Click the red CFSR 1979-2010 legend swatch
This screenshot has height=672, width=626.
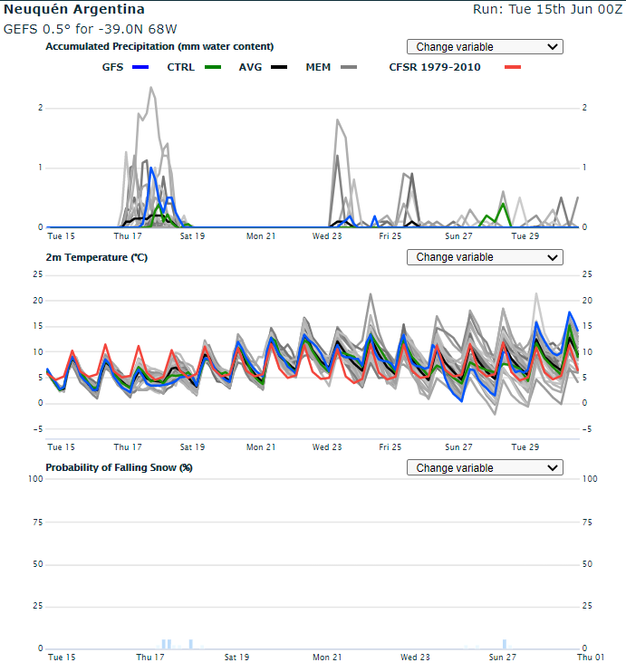point(513,67)
